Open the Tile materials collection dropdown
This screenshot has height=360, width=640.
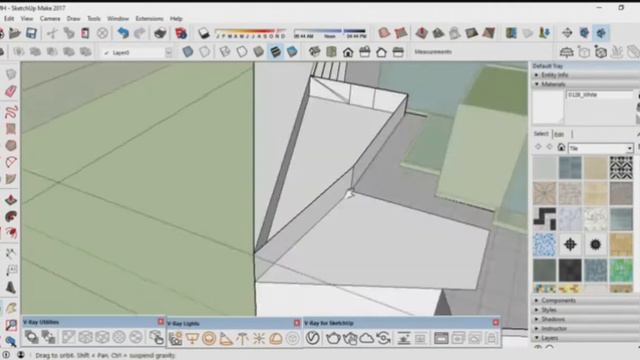pos(601,148)
